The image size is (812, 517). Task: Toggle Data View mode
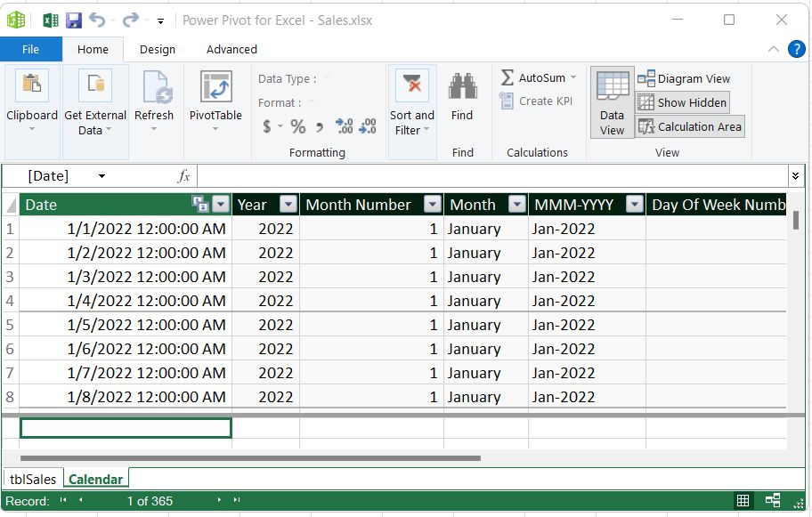click(612, 102)
